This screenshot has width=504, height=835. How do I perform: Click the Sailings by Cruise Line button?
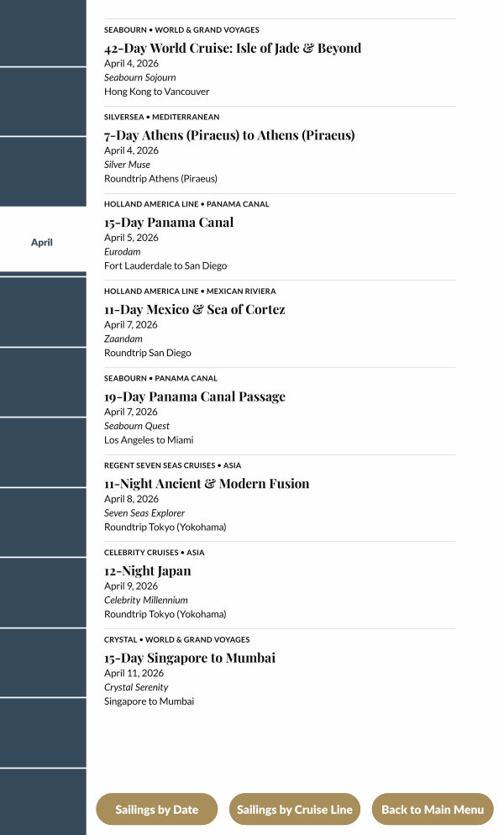click(x=294, y=810)
